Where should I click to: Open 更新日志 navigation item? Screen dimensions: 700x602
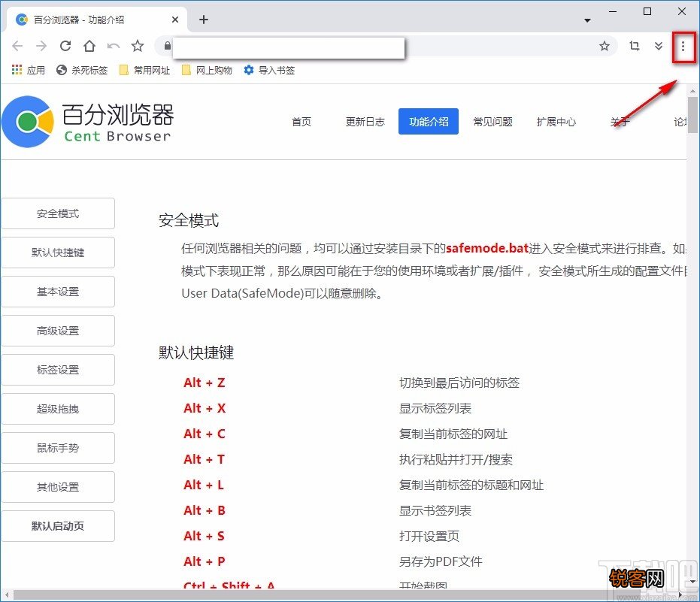(x=365, y=122)
